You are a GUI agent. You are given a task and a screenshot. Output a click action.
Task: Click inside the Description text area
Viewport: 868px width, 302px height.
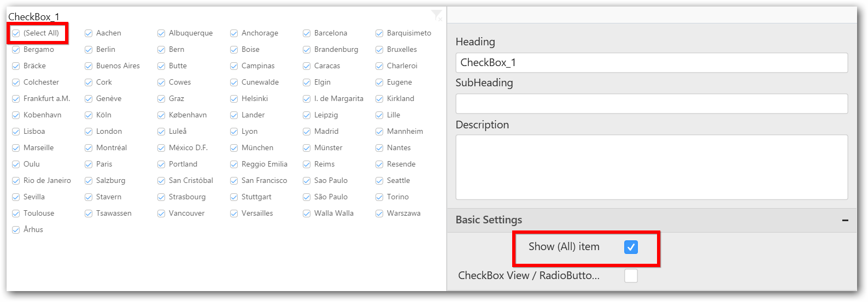point(651,167)
